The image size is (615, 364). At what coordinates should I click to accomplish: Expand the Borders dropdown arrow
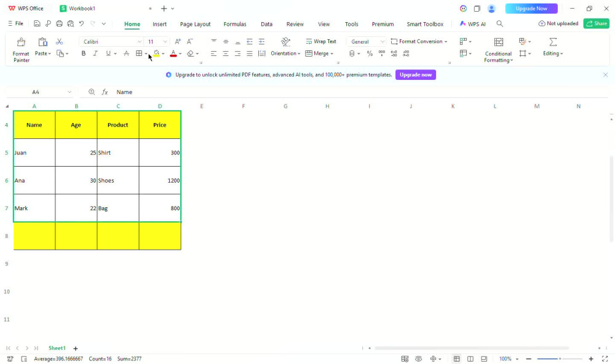click(x=146, y=53)
